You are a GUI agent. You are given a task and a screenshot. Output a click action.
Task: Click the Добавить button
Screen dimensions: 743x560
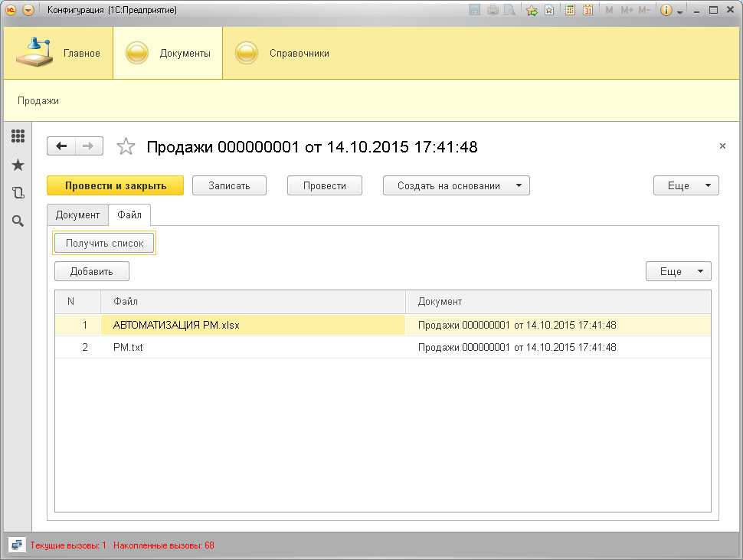pos(91,271)
